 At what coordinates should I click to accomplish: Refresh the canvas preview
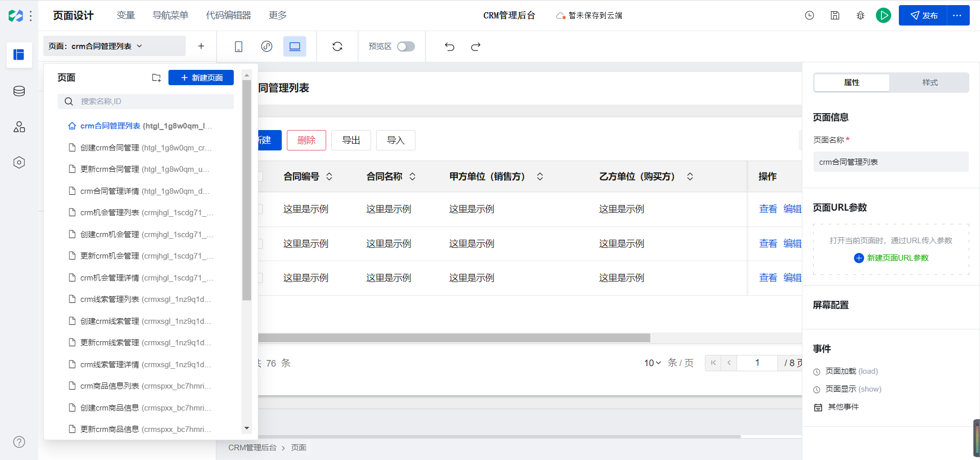[337, 46]
